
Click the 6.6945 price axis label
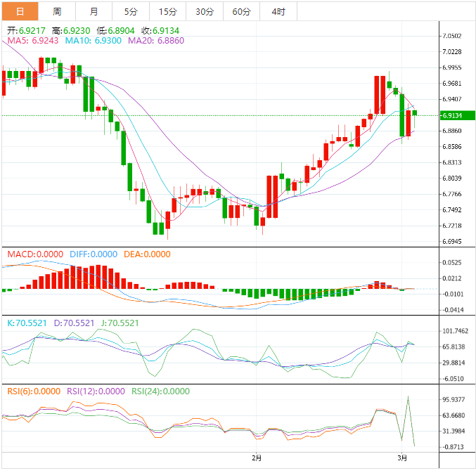tap(452, 242)
